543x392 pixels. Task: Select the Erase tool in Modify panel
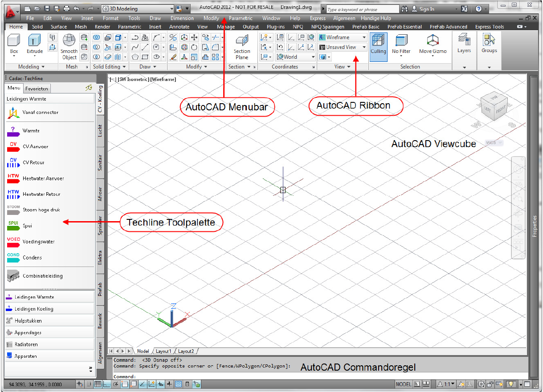point(173,57)
